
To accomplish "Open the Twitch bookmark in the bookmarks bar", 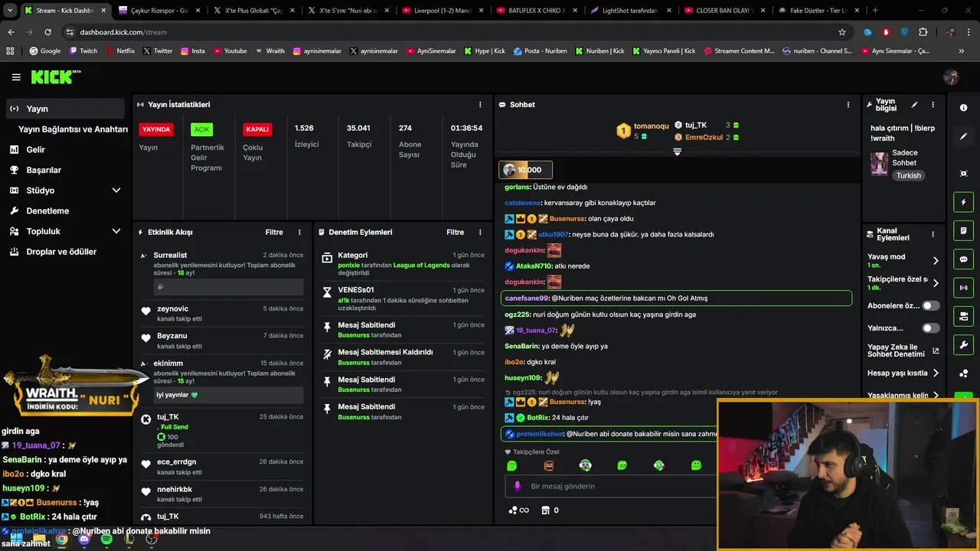I will click(83, 51).
